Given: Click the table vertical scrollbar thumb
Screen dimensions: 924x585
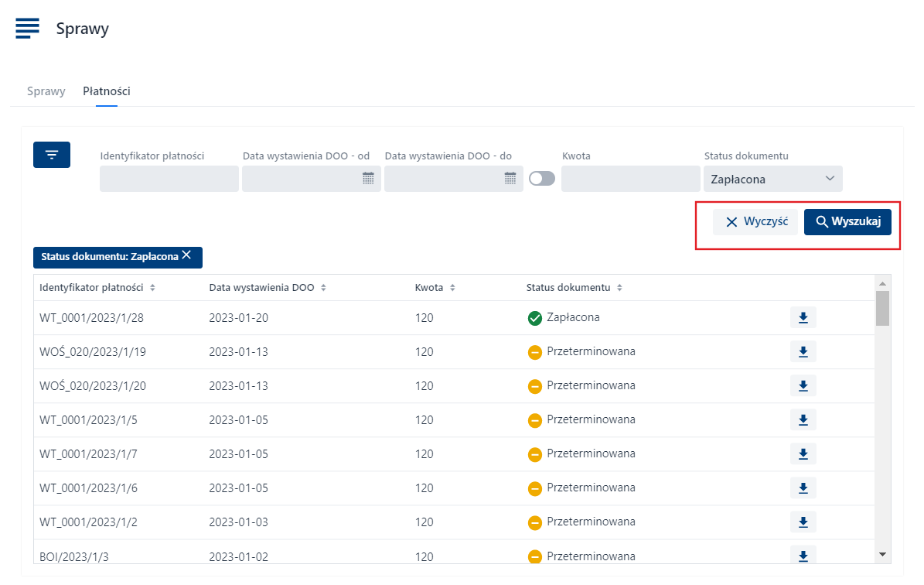Looking at the screenshot, I should (882, 308).
